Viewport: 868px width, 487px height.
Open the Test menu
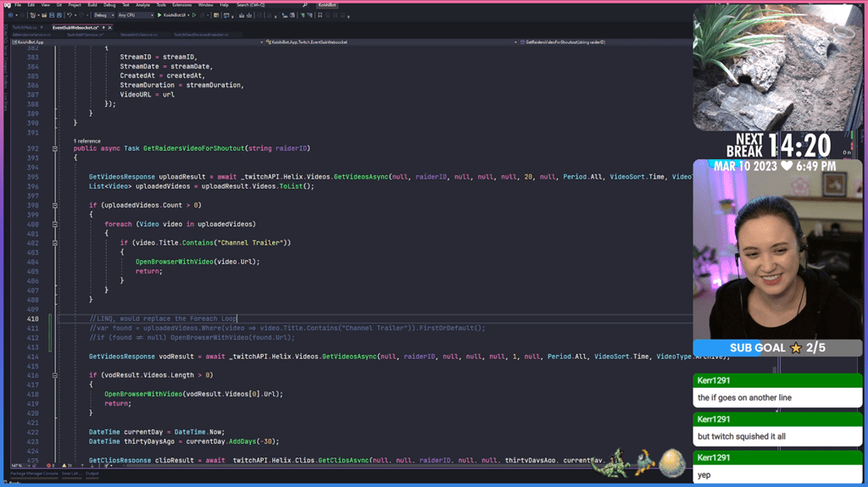point(125,5)
